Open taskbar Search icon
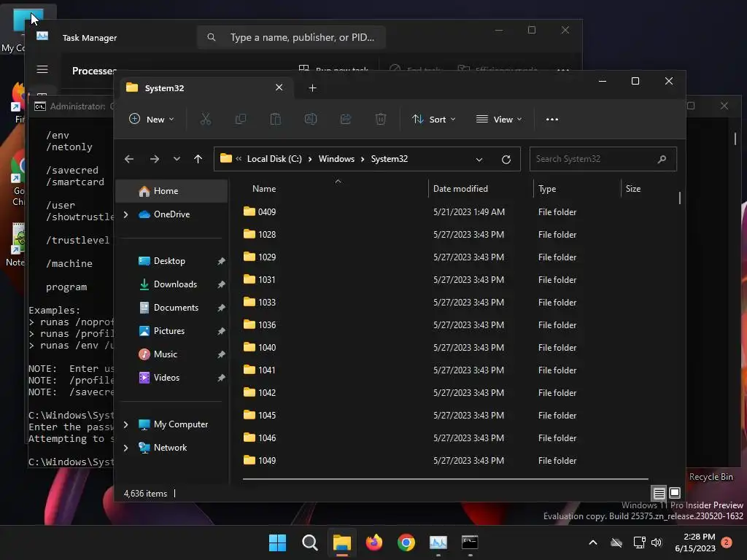747x560 pixels. tap(309, 542)
